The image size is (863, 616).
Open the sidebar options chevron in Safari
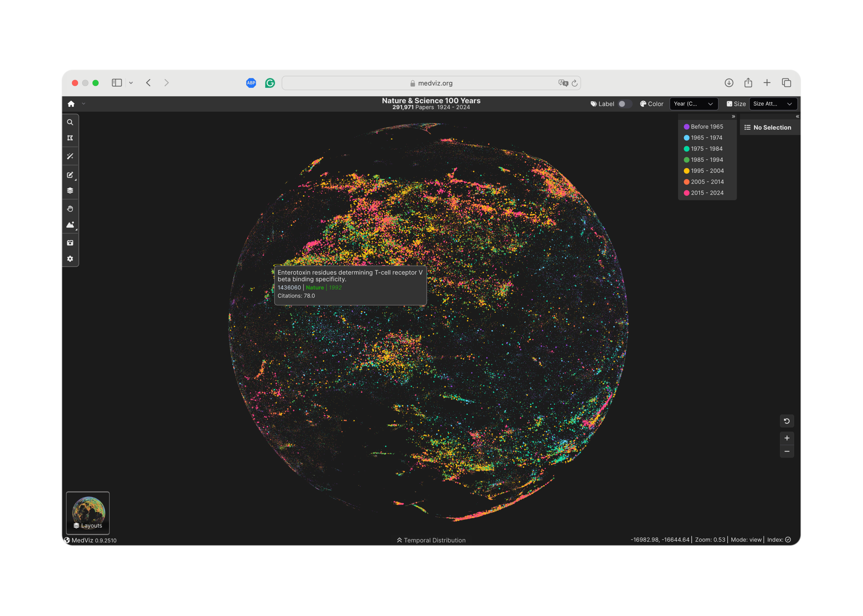tap(131, 83)
